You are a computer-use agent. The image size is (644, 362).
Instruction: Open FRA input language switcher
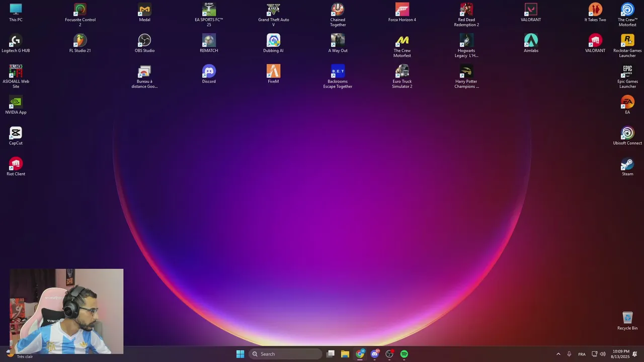tap(582, 354)
